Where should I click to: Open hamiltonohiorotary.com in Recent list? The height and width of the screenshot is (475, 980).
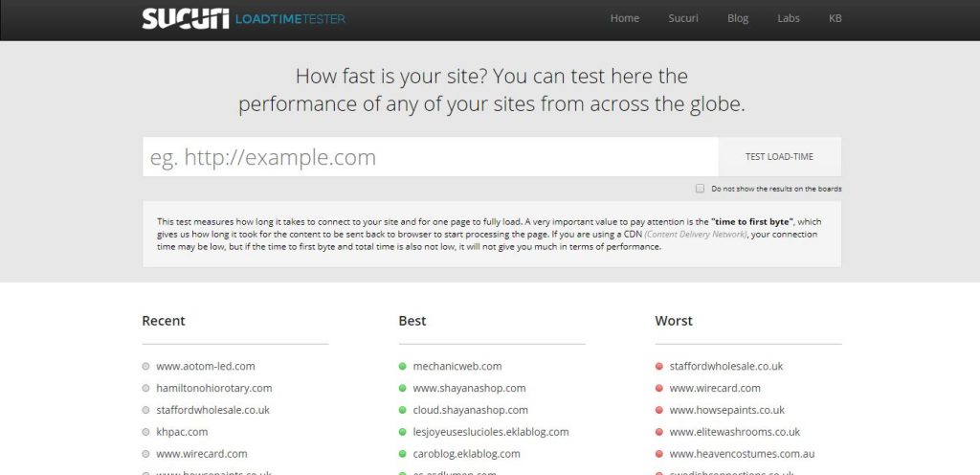tap(214, 388)
